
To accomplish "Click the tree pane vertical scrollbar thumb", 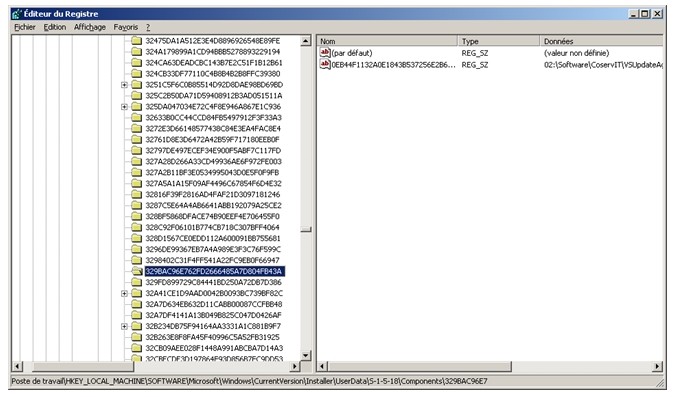I will click(x=306, y=230).
